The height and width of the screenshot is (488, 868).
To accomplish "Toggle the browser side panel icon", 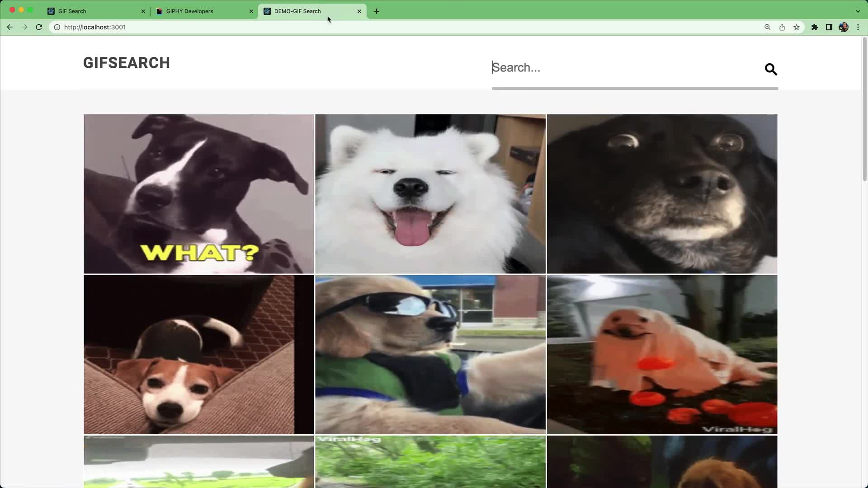I will click(829, 27).
